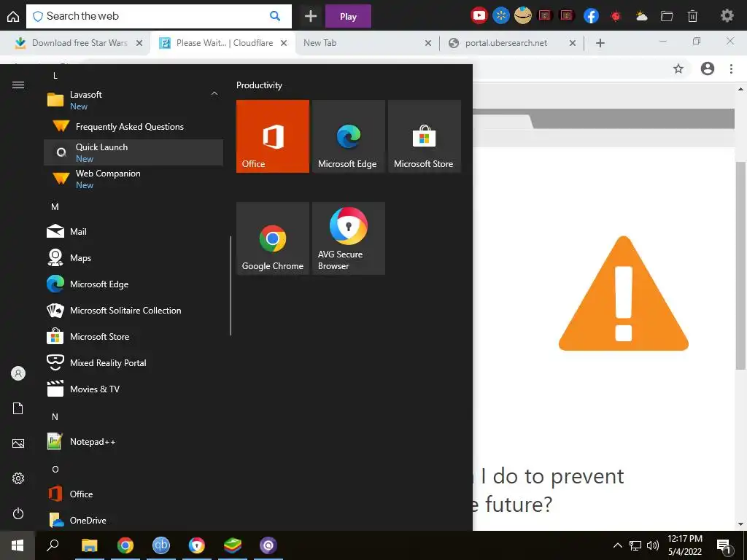The width and height of the screenshot is (747, 560).
Task: Open the Microsoft Edge tile
Action: point(348,136)
